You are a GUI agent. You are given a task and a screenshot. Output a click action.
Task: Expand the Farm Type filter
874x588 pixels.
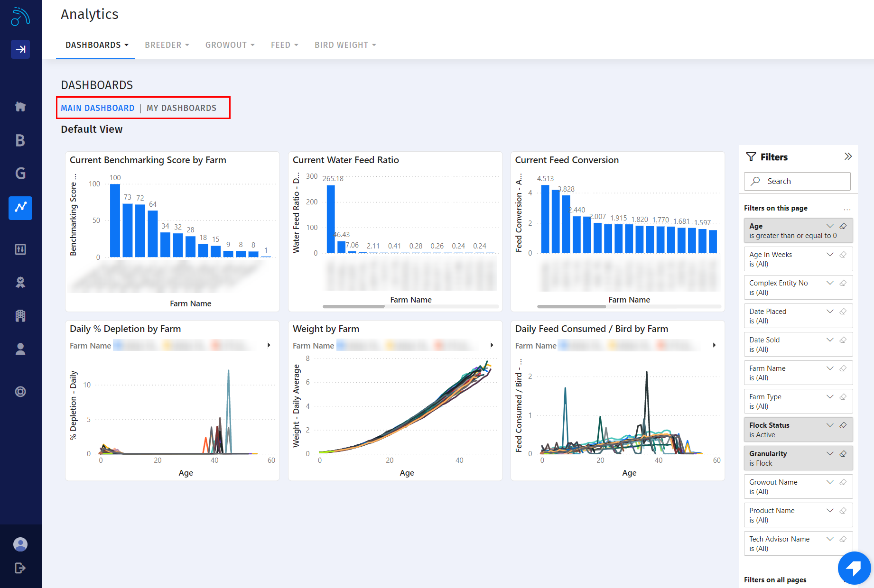(830, 397)
